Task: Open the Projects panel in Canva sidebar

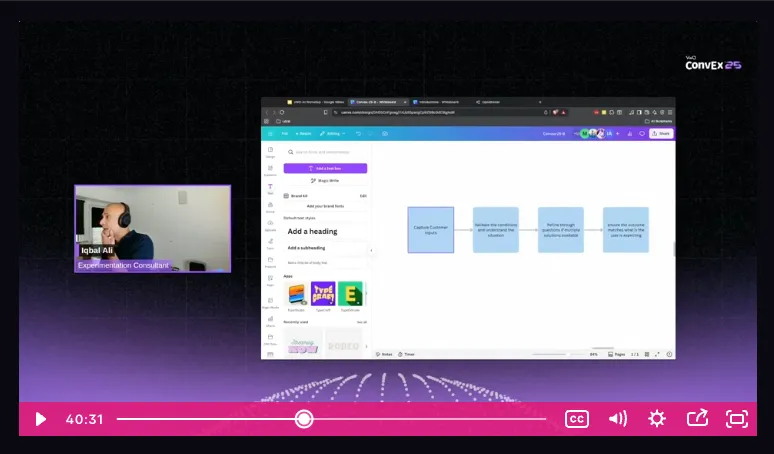Action: click(270, 262)
